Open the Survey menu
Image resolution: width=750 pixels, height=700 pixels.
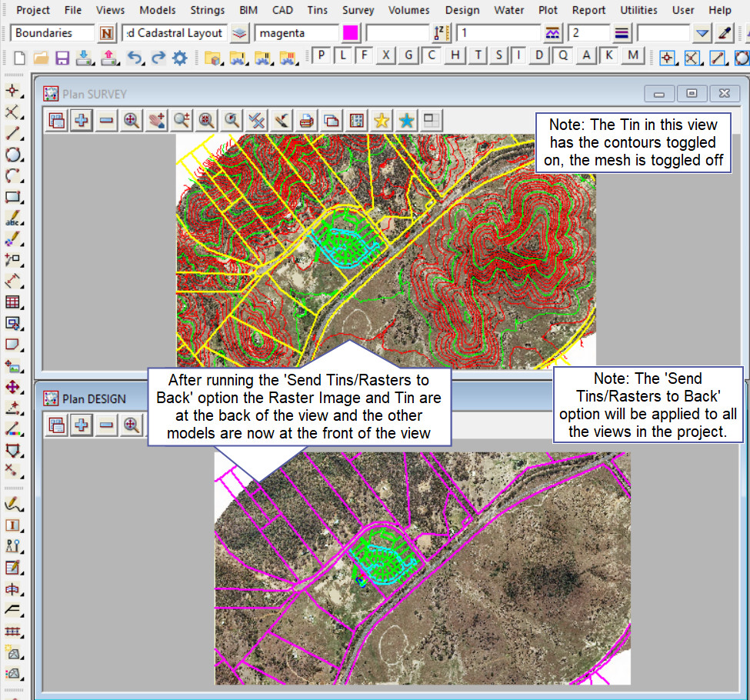tap(358, 10)
